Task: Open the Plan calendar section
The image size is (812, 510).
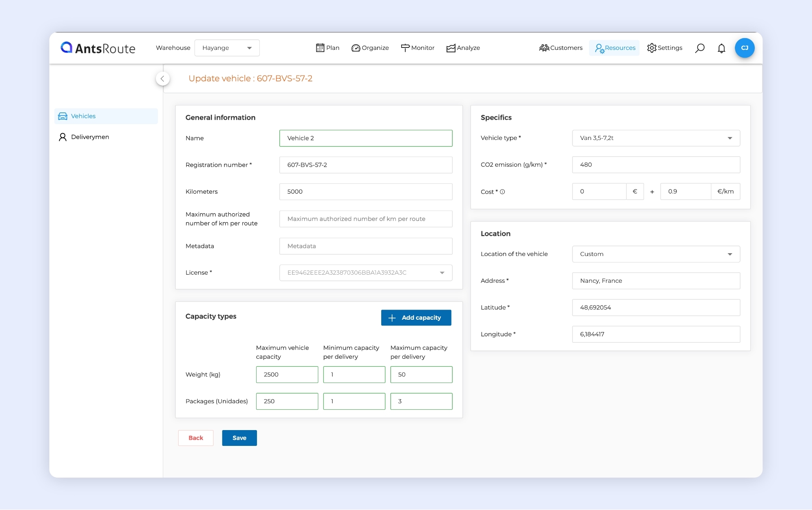Action: pyautogui.click(x=328, y=48)
